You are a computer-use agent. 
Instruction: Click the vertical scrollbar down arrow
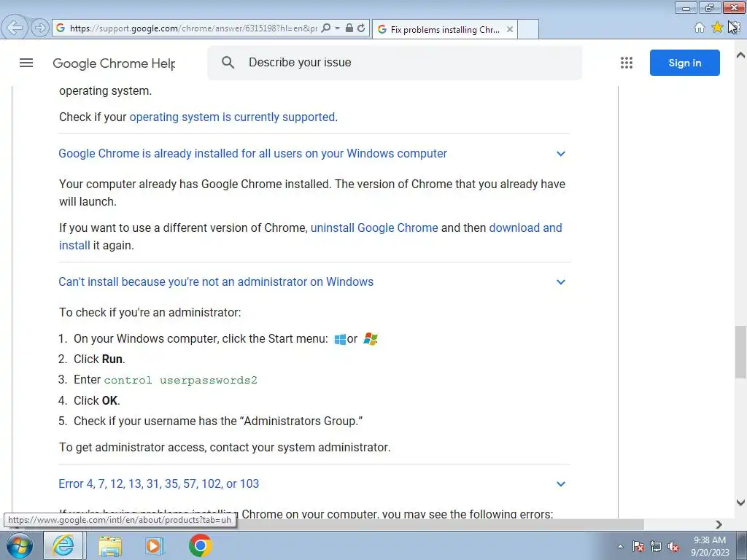[x=740, y=502]
